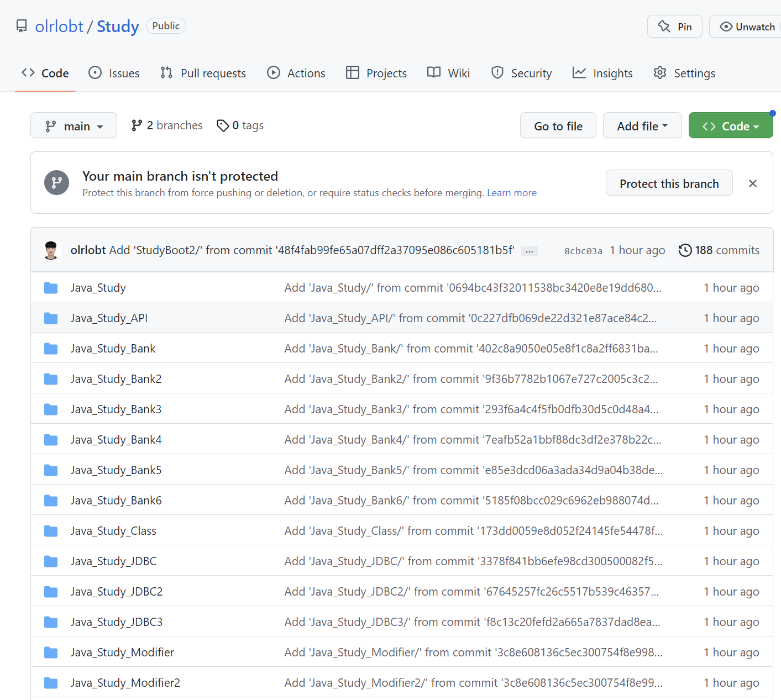Follow the Learn more link
This screenshot has height=700, width=781.
click(512, 193)
